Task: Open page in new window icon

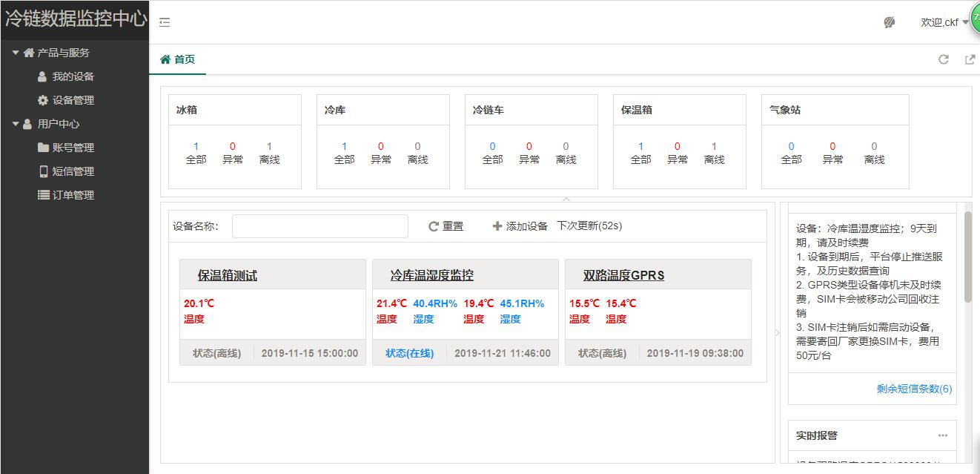Action: pos(970,59)
